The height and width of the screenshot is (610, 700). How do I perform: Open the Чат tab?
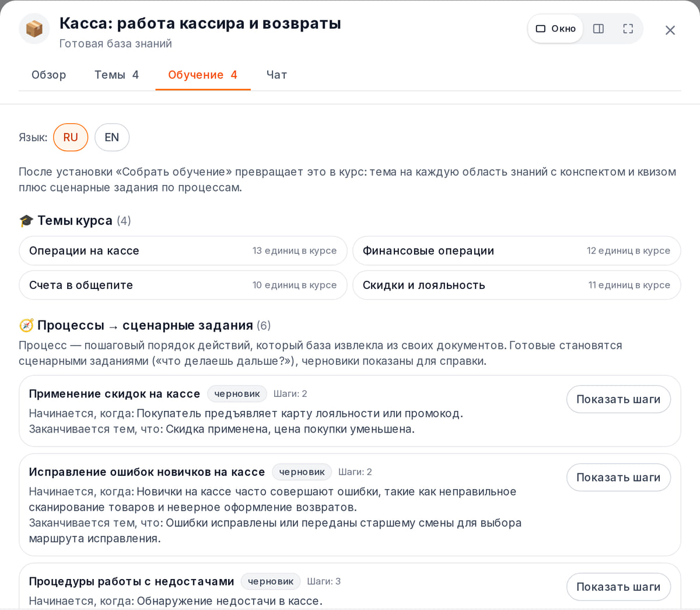coord(276,75)
